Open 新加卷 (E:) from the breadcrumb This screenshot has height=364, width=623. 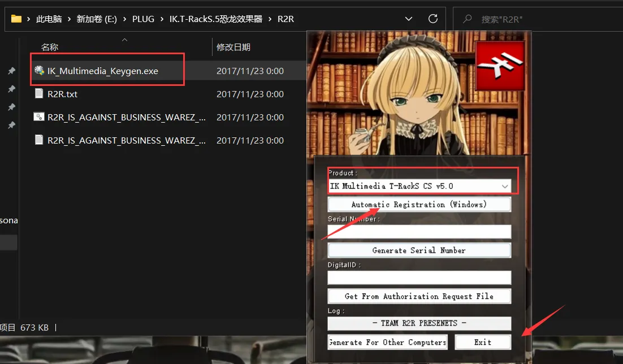click(97, 19)
